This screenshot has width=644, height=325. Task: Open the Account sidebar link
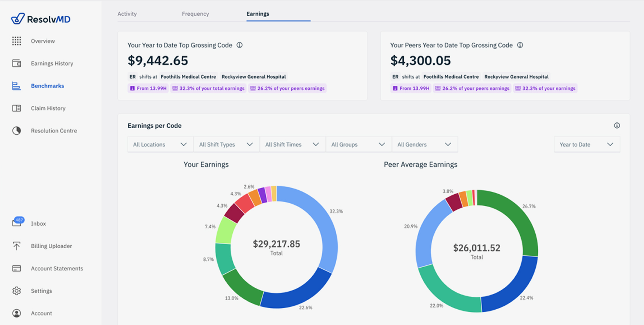coord(41,313)
